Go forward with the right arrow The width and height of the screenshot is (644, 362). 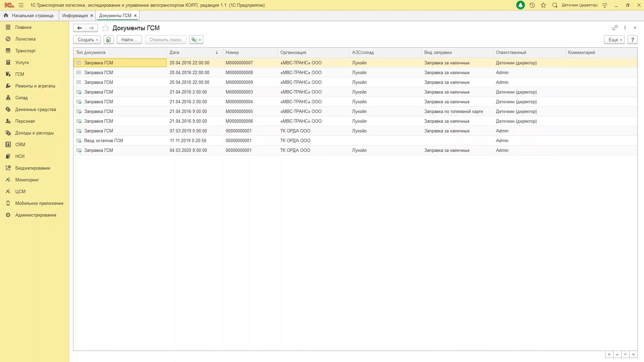click(92, 28)
